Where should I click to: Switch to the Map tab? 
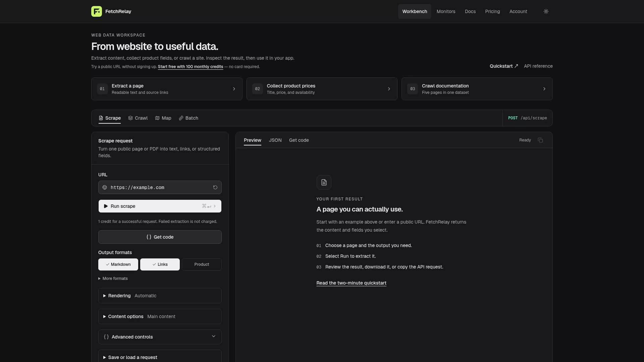coord(163,118)
